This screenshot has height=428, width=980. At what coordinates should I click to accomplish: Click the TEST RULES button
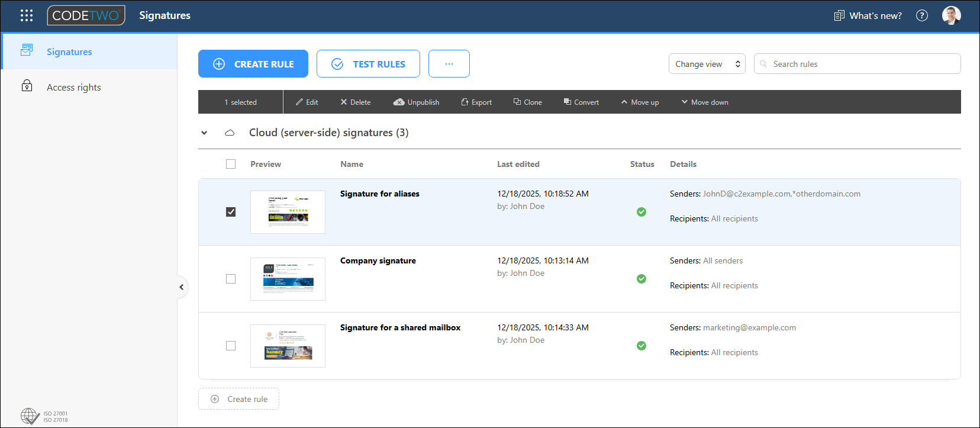[368, 64]
